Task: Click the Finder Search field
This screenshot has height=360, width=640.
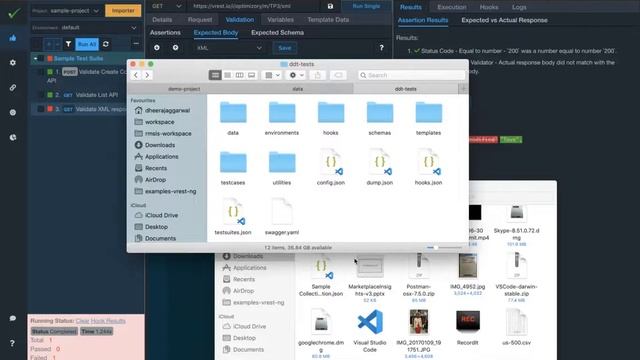Action: 411,75
